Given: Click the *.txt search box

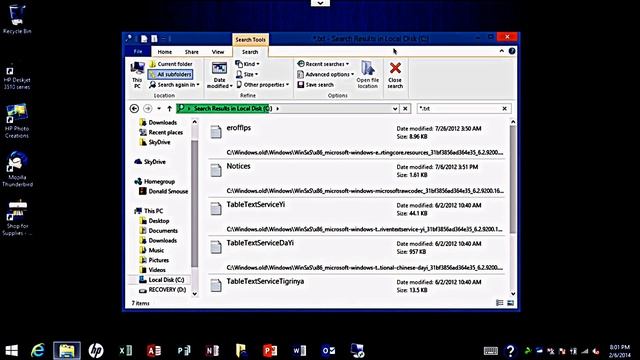Looking at the screenshot, I should pyautogui.click(x=459, y=109).
